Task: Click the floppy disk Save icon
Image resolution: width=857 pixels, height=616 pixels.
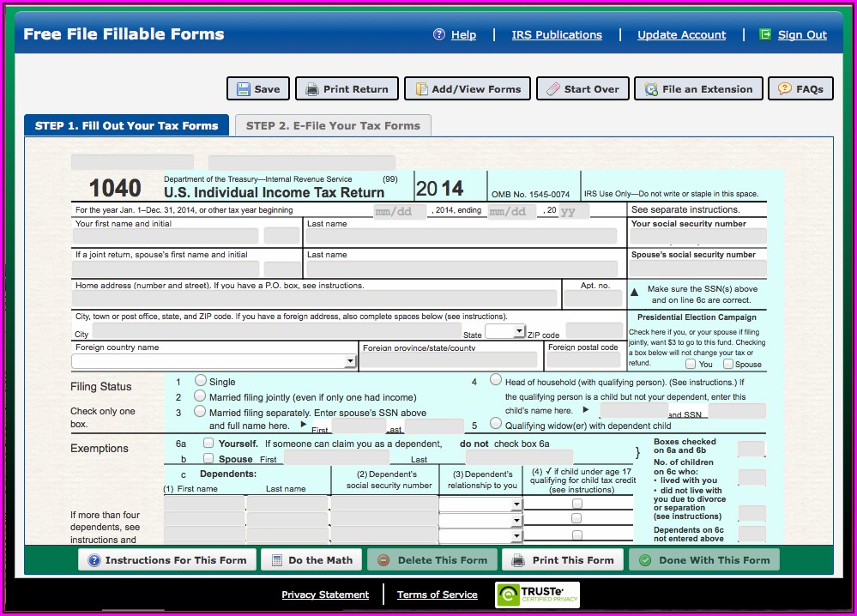Action: click(x=244, y=89)
